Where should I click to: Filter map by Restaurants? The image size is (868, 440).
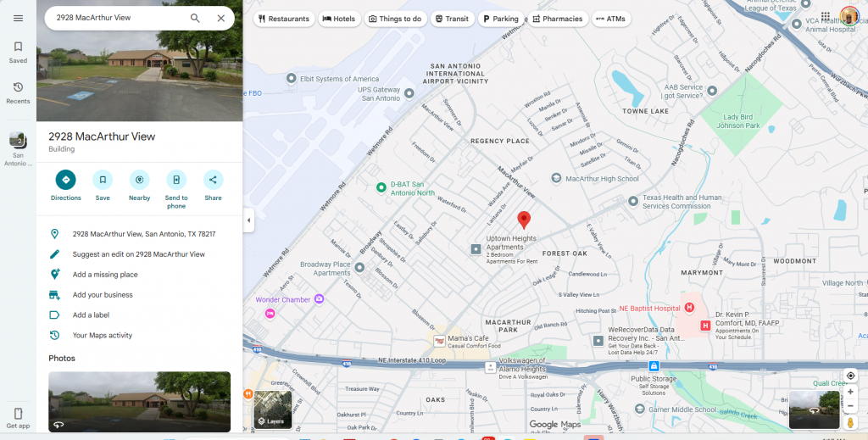284,19
